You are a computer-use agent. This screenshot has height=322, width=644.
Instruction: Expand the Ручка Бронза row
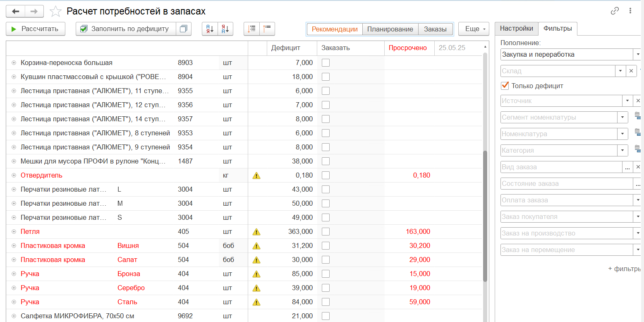14,274
